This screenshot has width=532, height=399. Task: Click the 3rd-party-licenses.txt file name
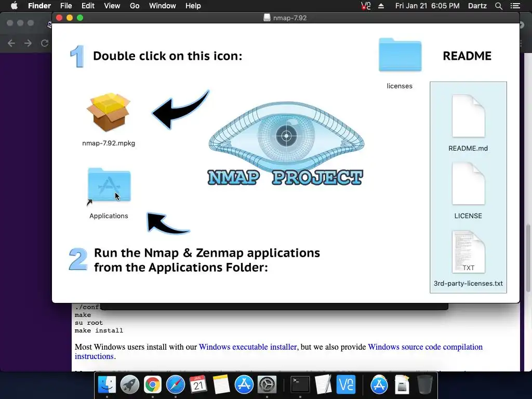(x=468, y=283)
